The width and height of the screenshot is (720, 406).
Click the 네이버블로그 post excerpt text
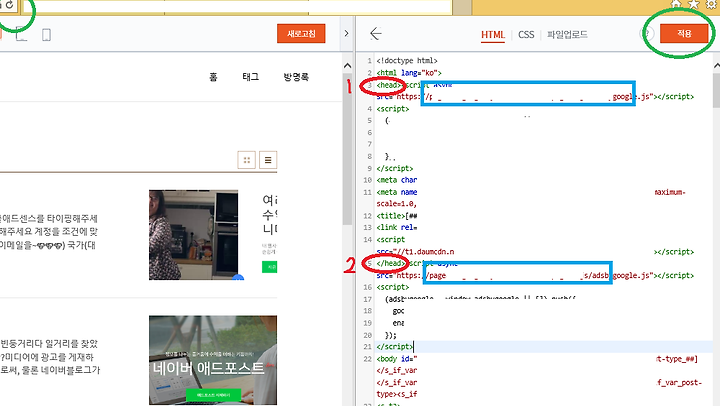pyautogui.click(x=50, y=356)
